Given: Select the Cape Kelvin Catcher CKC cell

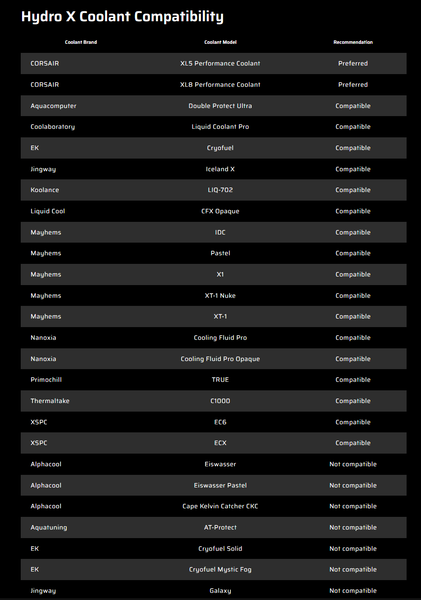Looking at the screenshot, I should tap(220, 506).
